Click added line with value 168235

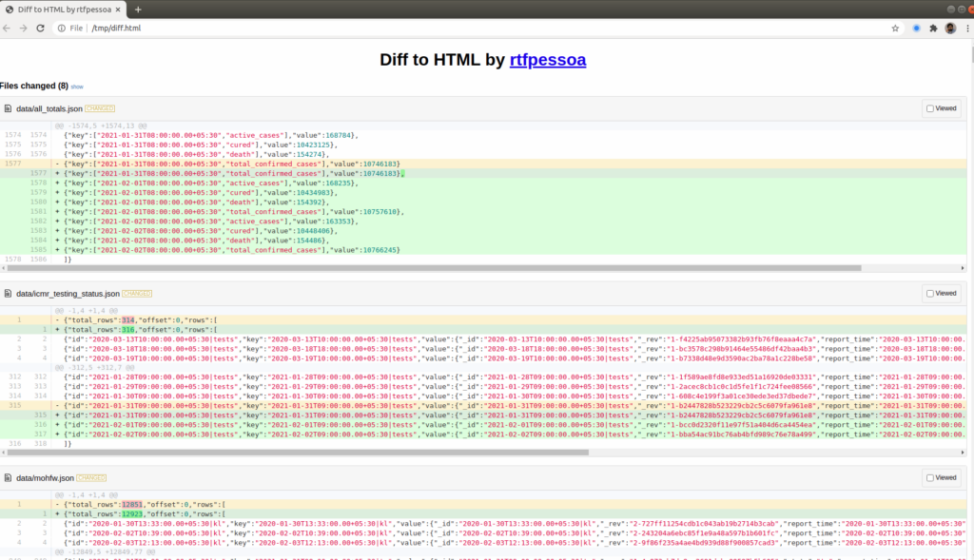point(483,183)
